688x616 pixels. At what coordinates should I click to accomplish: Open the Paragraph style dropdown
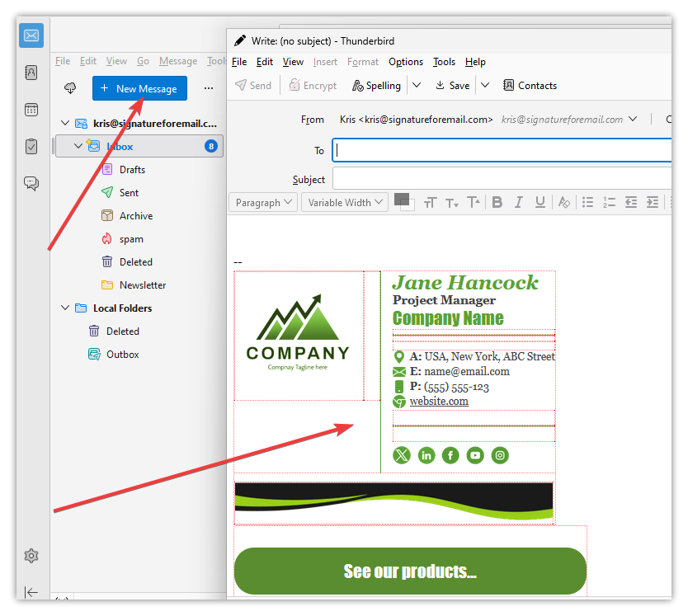tap(264, 202)
